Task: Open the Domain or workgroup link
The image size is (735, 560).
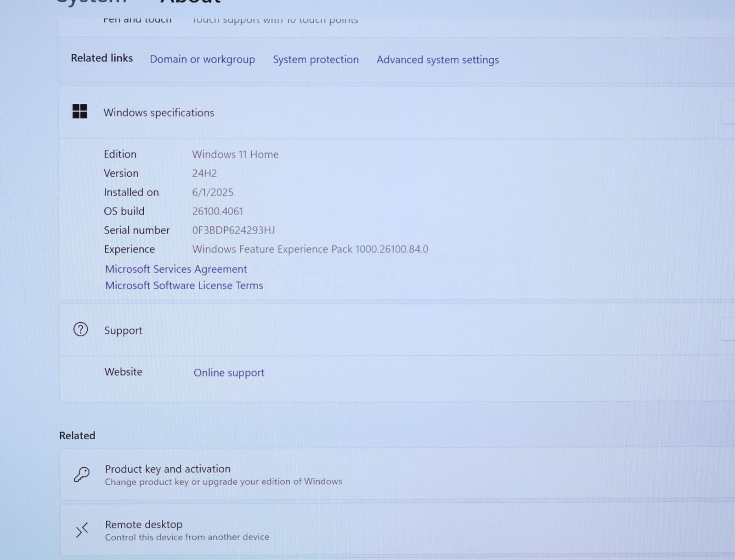Action: pyautogui.click(x=202, y=60)
